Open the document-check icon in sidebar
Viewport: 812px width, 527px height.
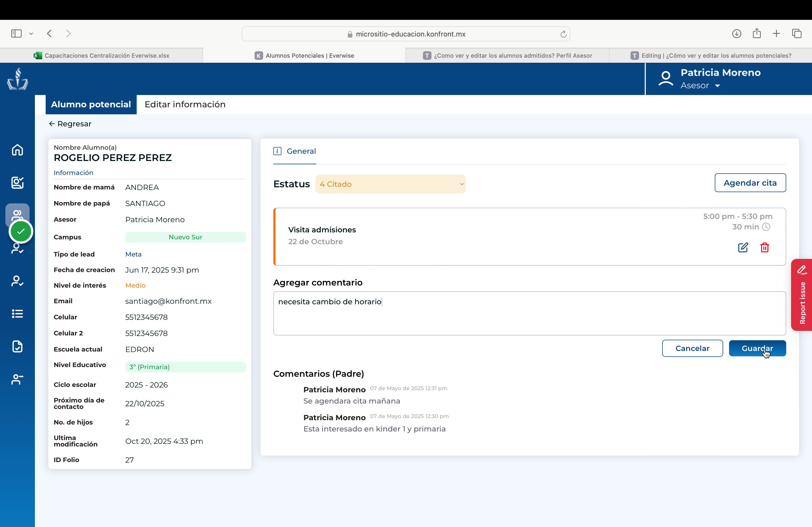[17, 346]
